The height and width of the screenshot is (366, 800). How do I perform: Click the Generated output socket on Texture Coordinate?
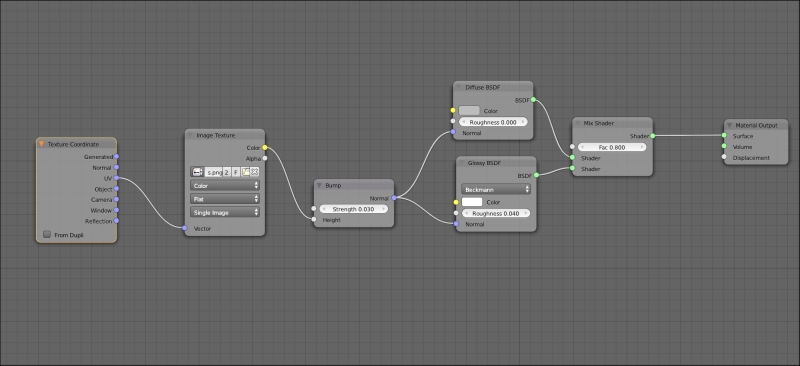tap(116, 157)
